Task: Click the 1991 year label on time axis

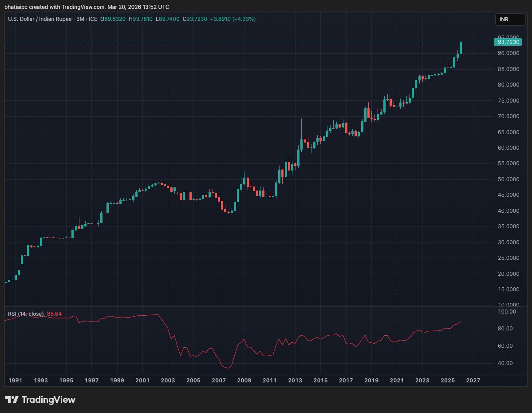Action: click(x=15, y=381)
